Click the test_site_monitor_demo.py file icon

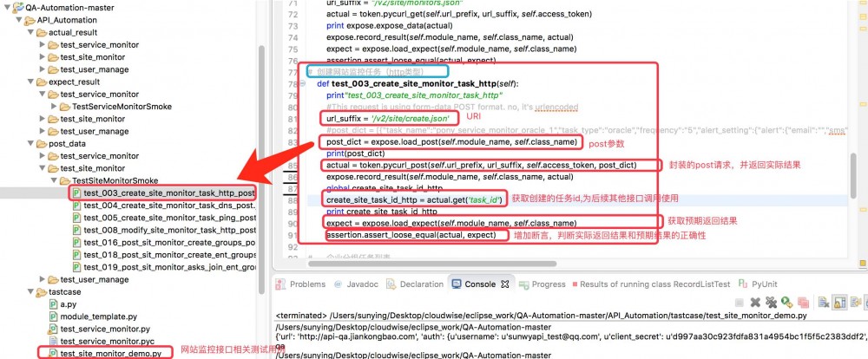[54, 353]
